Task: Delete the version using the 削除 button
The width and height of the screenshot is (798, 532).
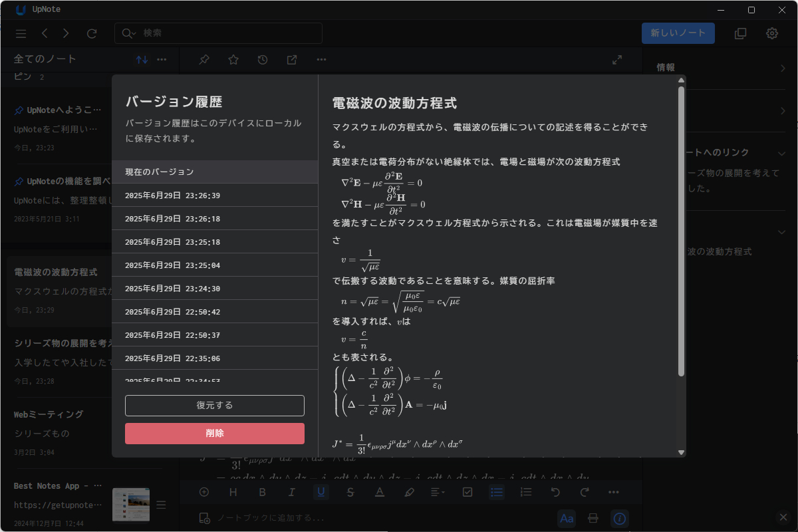Action: pyautogui.click(x=214, y=434)
